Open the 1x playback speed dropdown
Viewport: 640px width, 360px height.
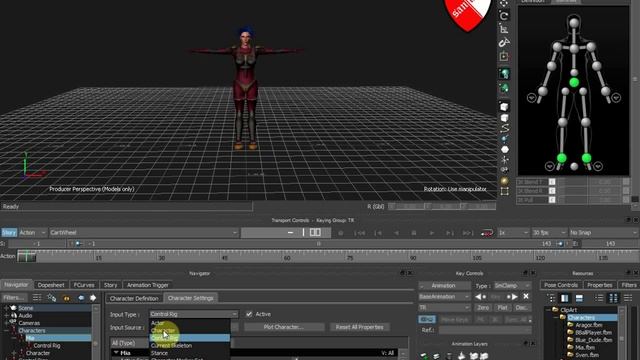[513, 233]
